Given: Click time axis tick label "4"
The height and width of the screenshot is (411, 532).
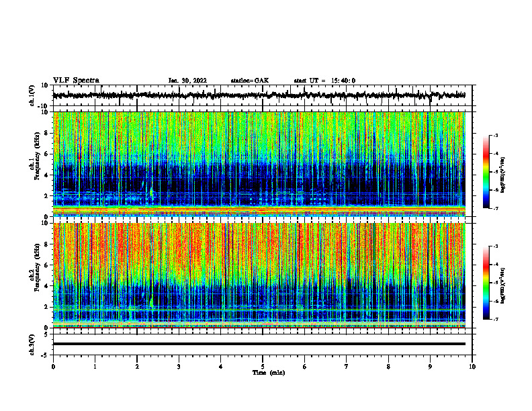Looking at the screenshot, I should pos(221,367).
